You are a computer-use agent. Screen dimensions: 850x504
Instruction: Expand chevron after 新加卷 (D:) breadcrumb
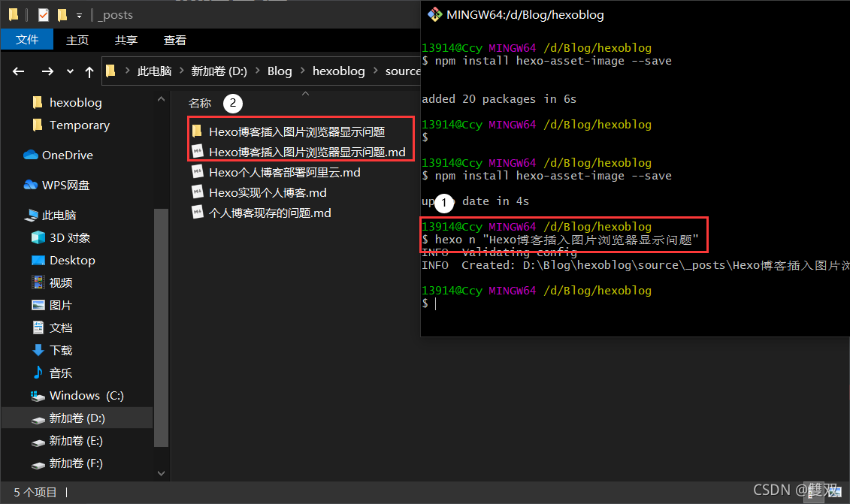pyautogui.click(x=257, y=71)
